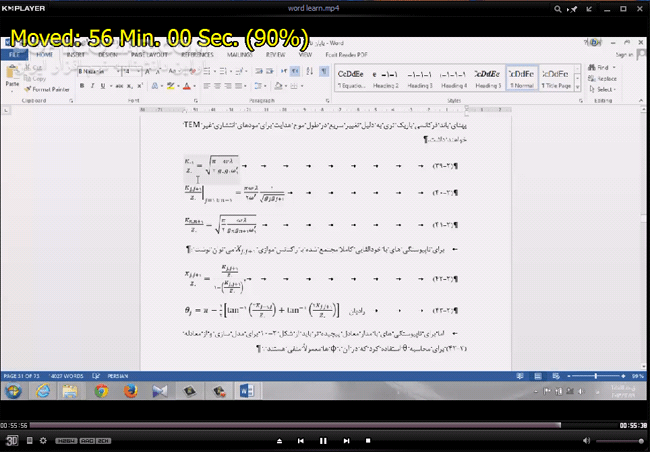Click the eject/open file button
The height and width of the screenshot is (452, 650).
[277, 440]
